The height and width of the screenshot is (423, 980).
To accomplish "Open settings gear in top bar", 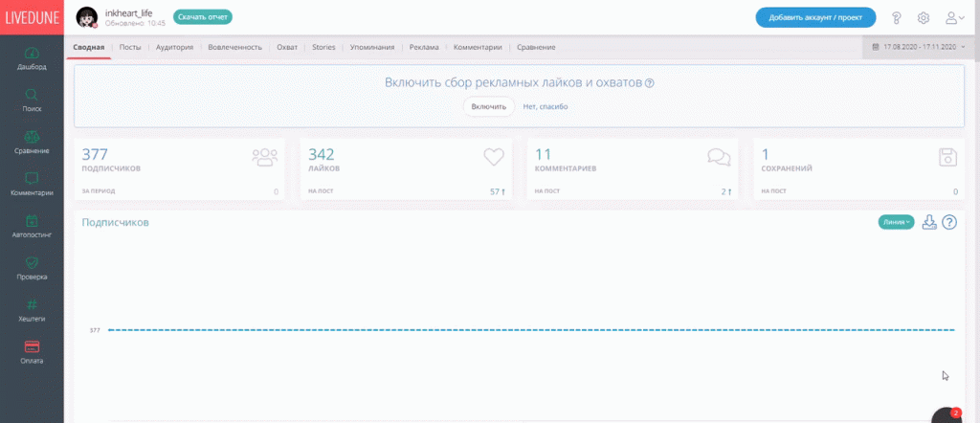I will pyautogui.click(x=924, y=17).
